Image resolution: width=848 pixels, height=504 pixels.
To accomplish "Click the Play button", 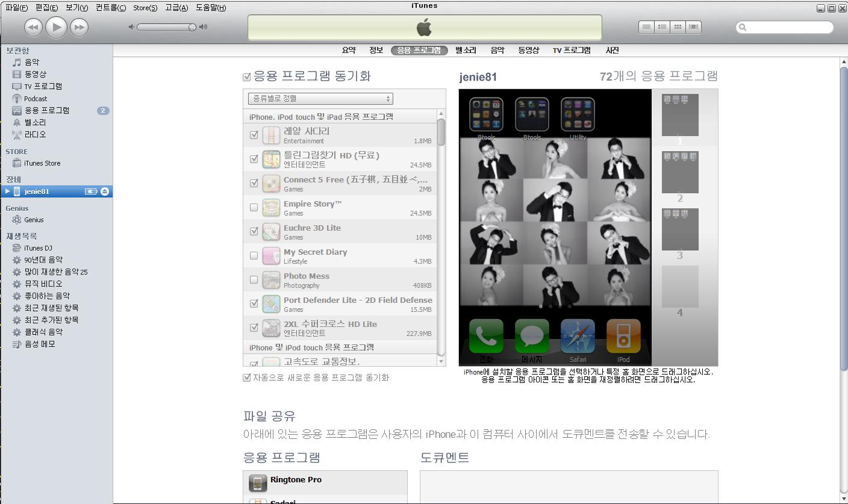I will (x=57, y=27).
